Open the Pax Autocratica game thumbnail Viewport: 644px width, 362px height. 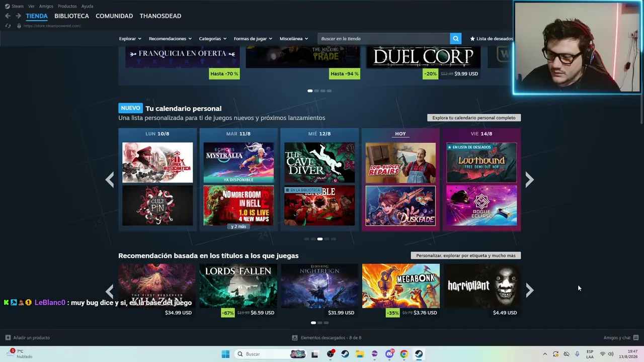point(157,162)
